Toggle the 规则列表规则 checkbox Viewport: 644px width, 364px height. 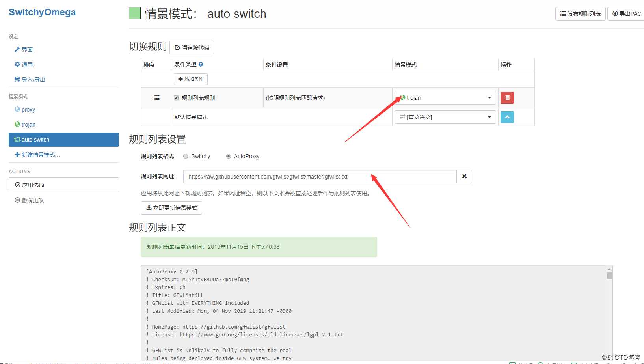[x=176, y=98]
